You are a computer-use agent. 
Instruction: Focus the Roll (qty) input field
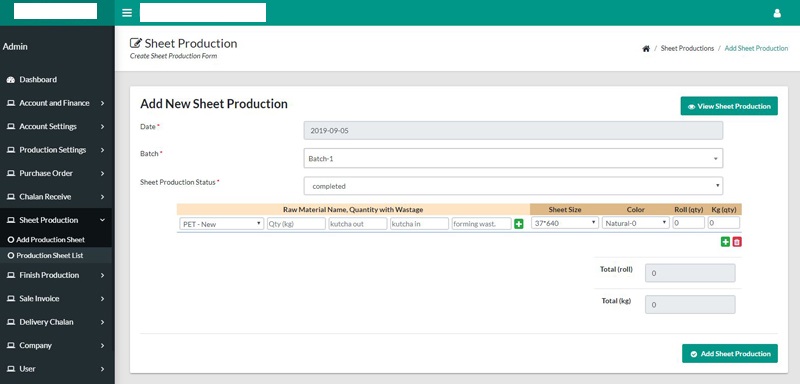[x=688, y=223]
